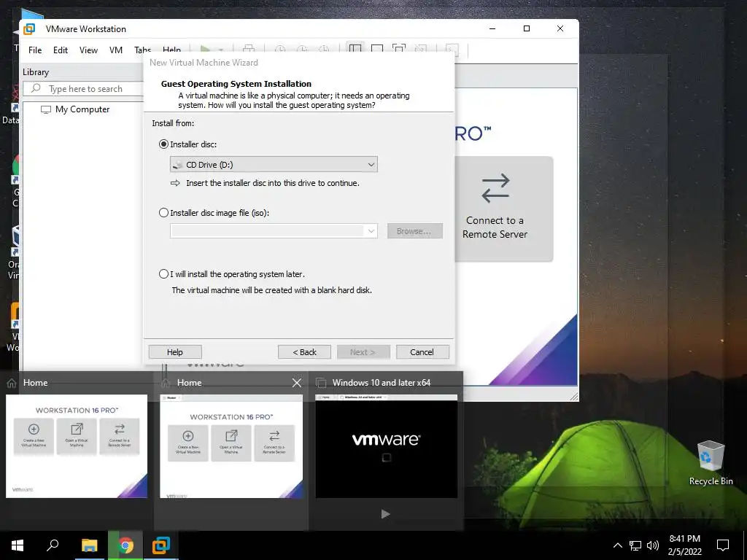Screen dimensions: 747x560
Task: Open the Help menu in menu bar
Action: click(x=171, y=49)
